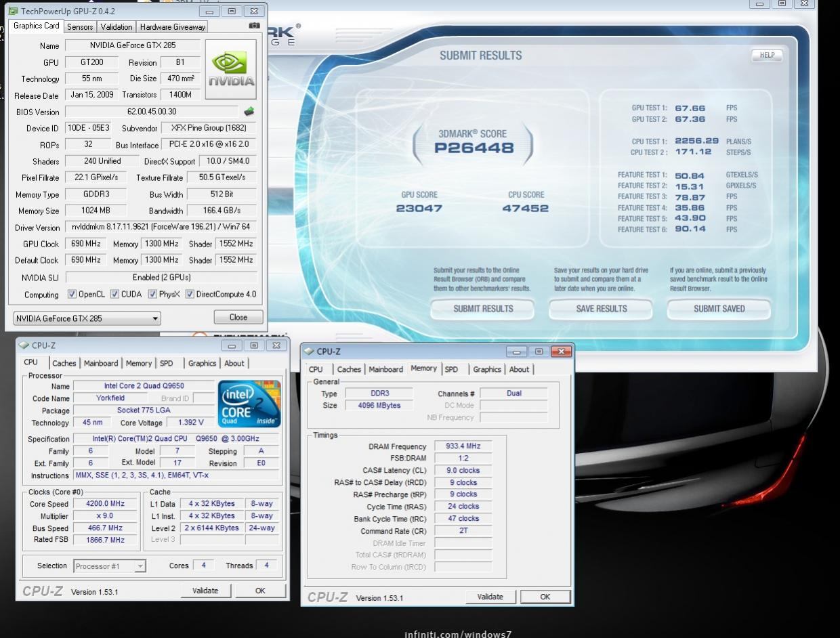This screenshot has height=638, width=840.
Task: Click the Core Speed 4200.0 MHz value
Action: click(105, 504)
